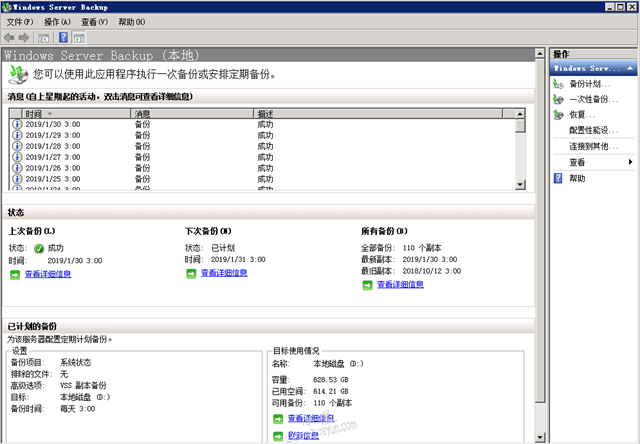Collapse the Windows Serv... actions section header
This screenshot has height=444, width=640.
[x=593, y=68]
